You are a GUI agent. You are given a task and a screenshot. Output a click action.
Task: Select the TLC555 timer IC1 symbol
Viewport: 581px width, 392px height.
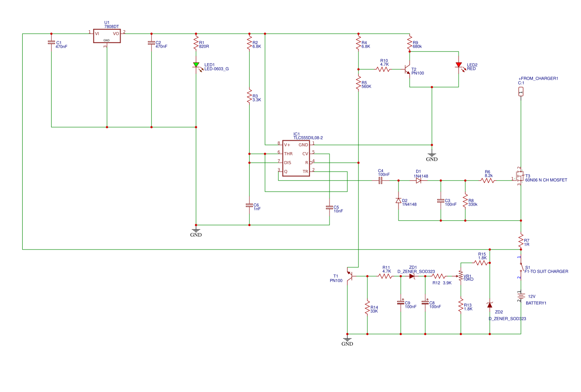[296, 158]
